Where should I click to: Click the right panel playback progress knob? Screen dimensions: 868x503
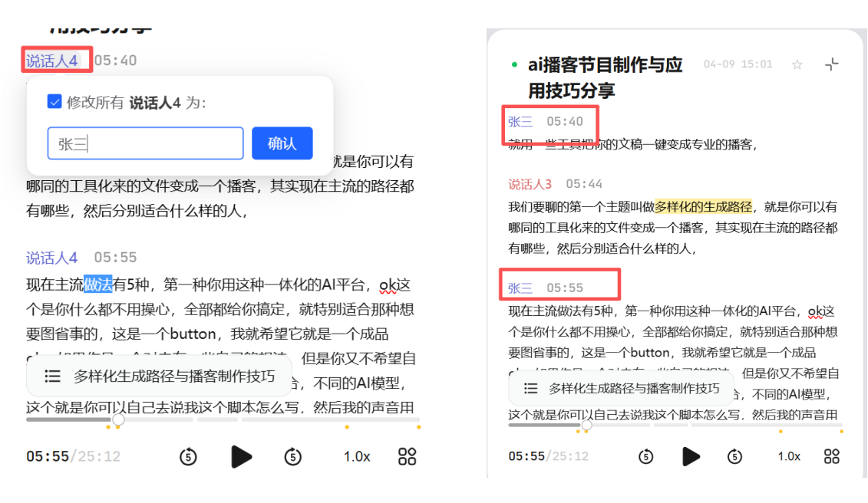(587, 425)
